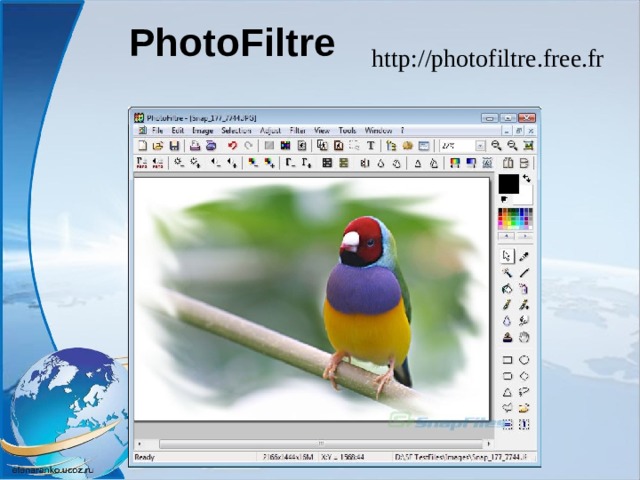This screenshot has height=480, width=640.
Task: Choose the Lasso selection shape
Action: click(x=524, y=392)
